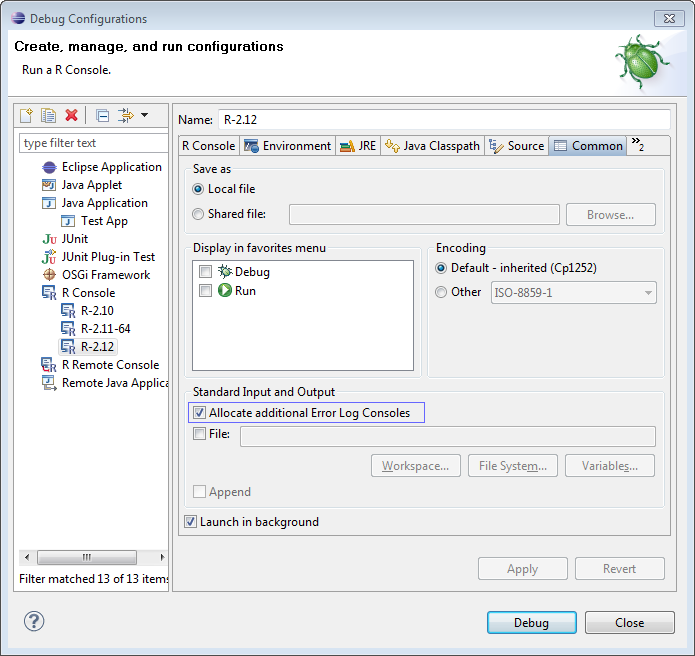
Task: Select the Other encoding radio button
Action: coord(441,292)
